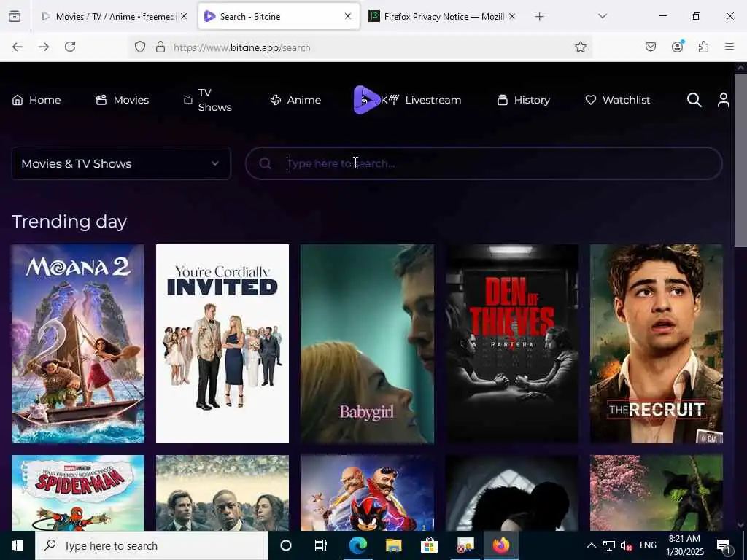The height and width of the screenshot is (560, 747).
Task: Close the Search - Bitcine tab
Action: click(348, 16)
